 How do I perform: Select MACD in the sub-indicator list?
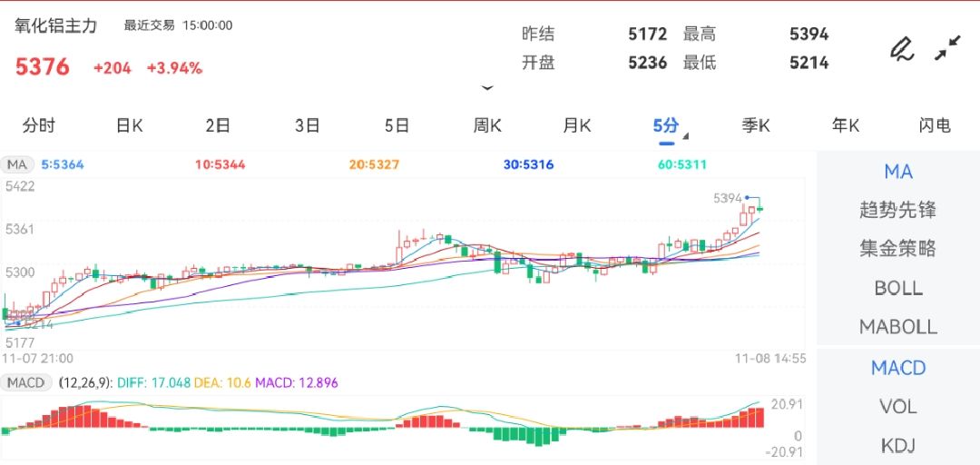pyautogui.click(x=898, y=368)
